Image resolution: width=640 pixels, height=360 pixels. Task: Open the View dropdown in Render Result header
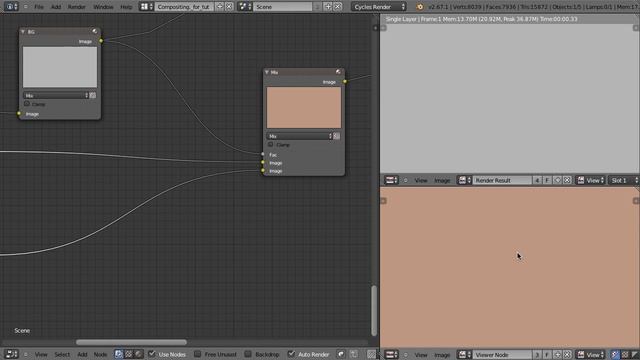point(590,180)
